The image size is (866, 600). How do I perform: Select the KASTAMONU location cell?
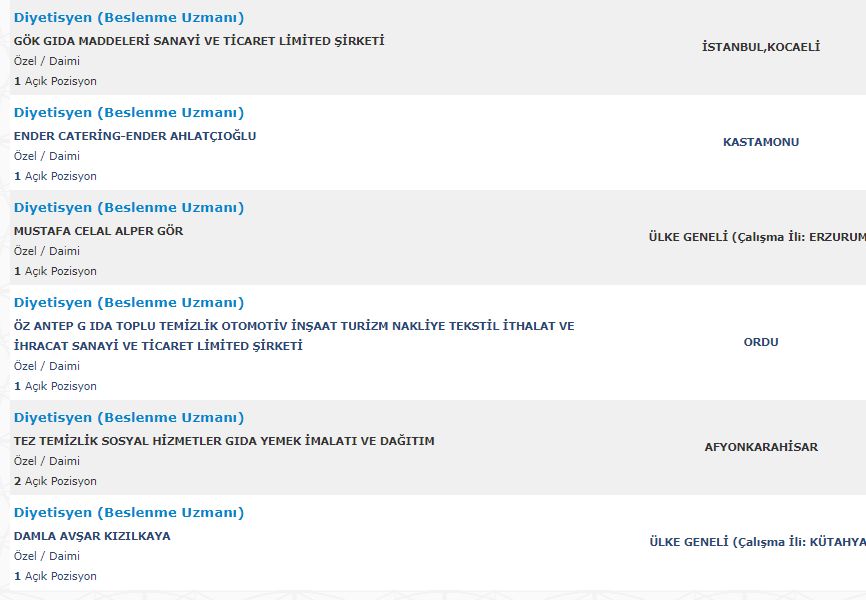[760, 142]
